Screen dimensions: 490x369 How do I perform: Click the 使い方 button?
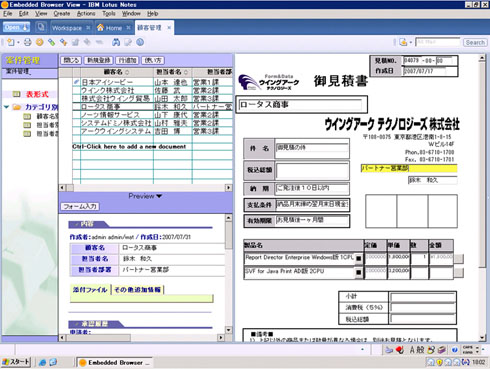[153, 60]
